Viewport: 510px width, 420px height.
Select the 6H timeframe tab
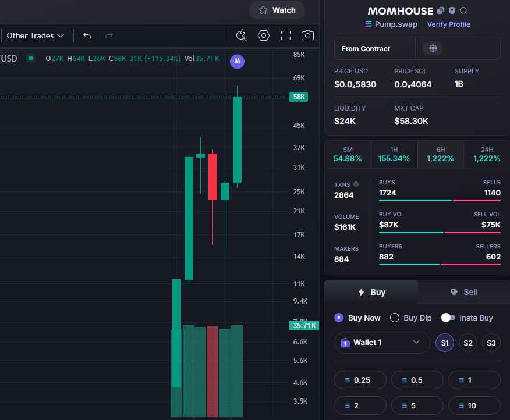click(x=440, y=154)
